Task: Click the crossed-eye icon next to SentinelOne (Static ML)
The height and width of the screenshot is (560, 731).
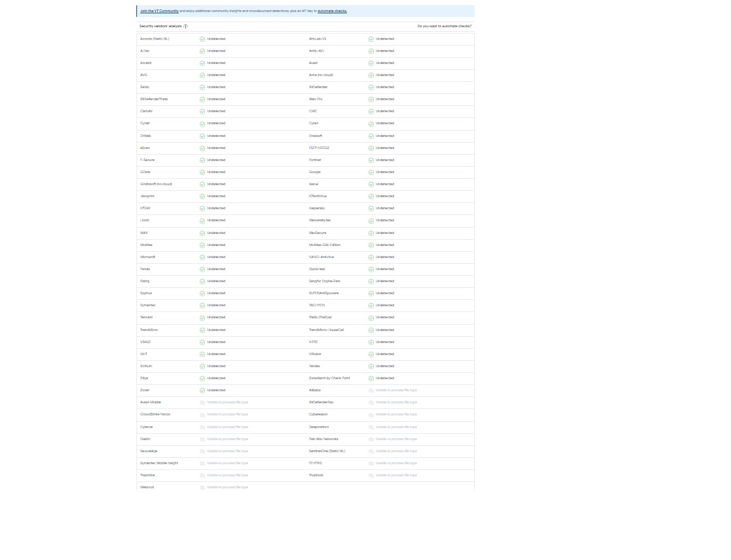Action: click(x=371, y=452)
